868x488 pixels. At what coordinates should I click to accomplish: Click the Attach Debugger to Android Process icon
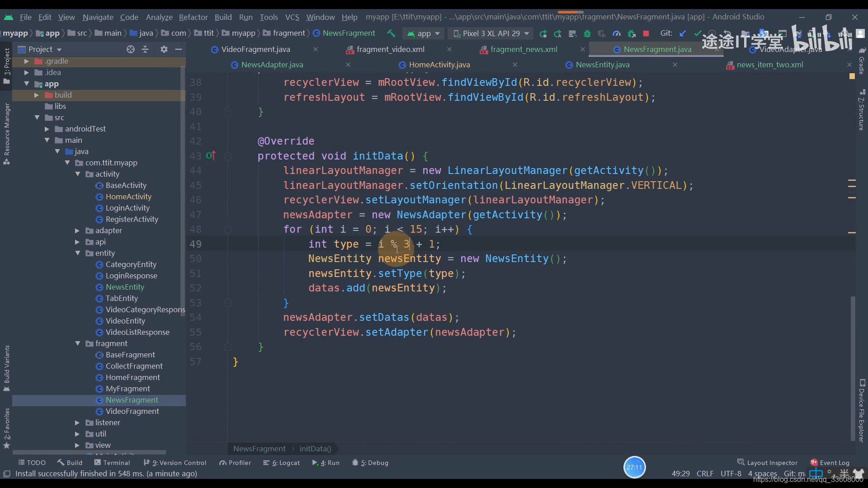coord(631,33)
